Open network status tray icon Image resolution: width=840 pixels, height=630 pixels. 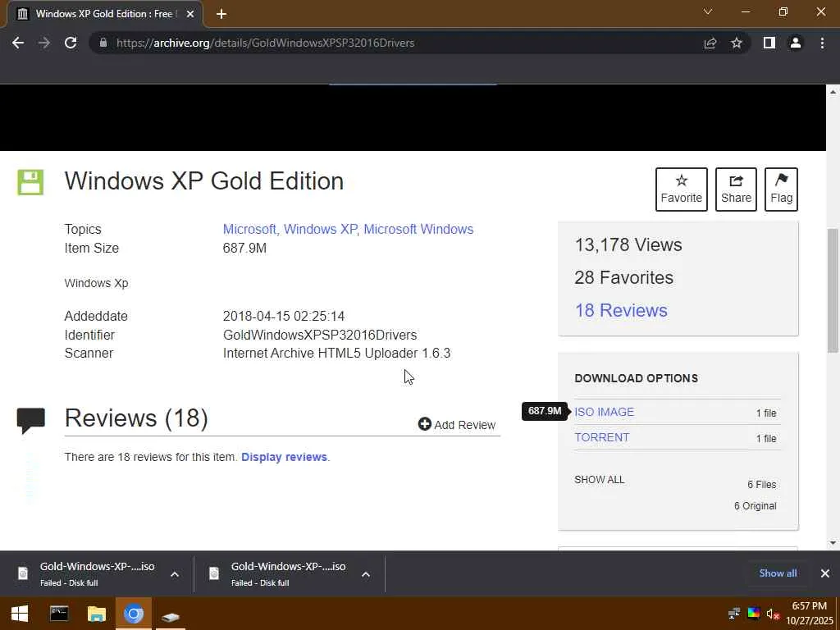734,614
